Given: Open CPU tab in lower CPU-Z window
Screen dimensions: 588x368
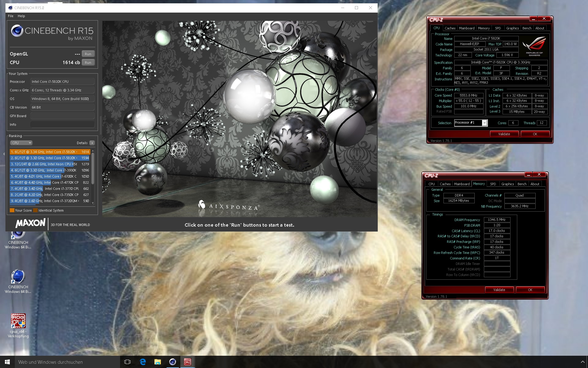Looking at the screenshot, I should pyautogui.click(x=432, y=184).
